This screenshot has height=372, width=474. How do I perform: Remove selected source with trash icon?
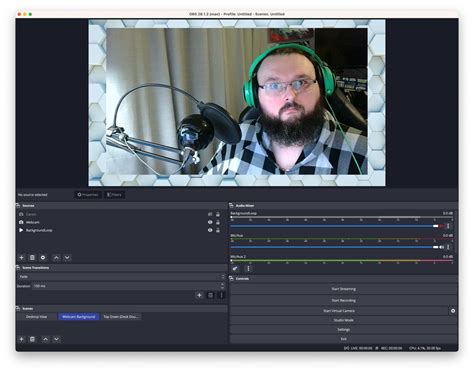click(x=32, y=258)
